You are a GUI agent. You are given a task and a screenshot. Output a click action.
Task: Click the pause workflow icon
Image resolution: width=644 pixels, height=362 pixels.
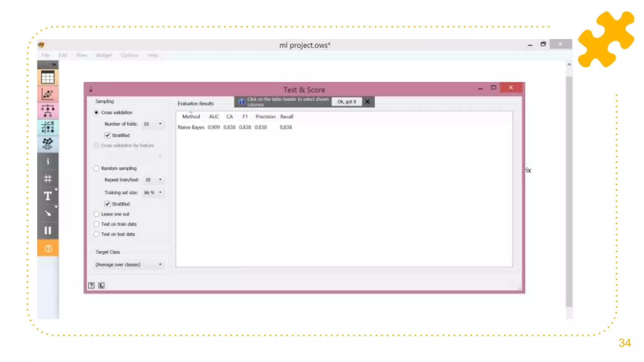[48, 231]
